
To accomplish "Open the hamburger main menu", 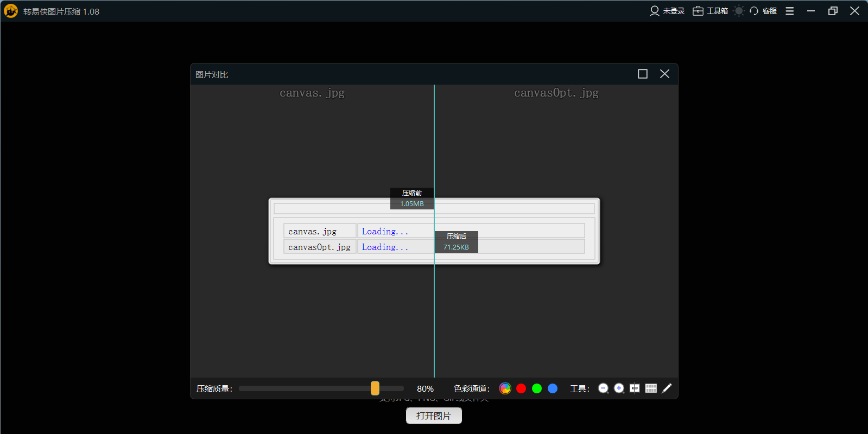I will pyautogui.click(x=790, y=11).
